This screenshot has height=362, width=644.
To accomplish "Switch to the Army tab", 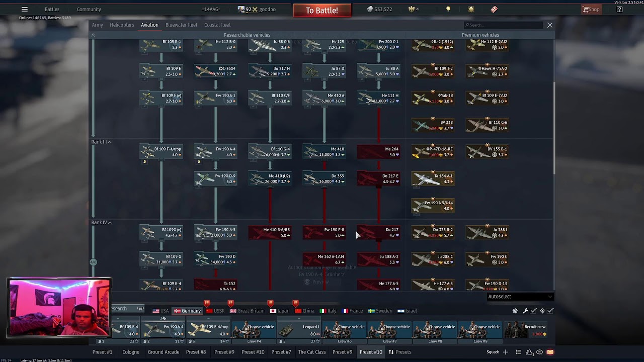I will pos(97,25).
